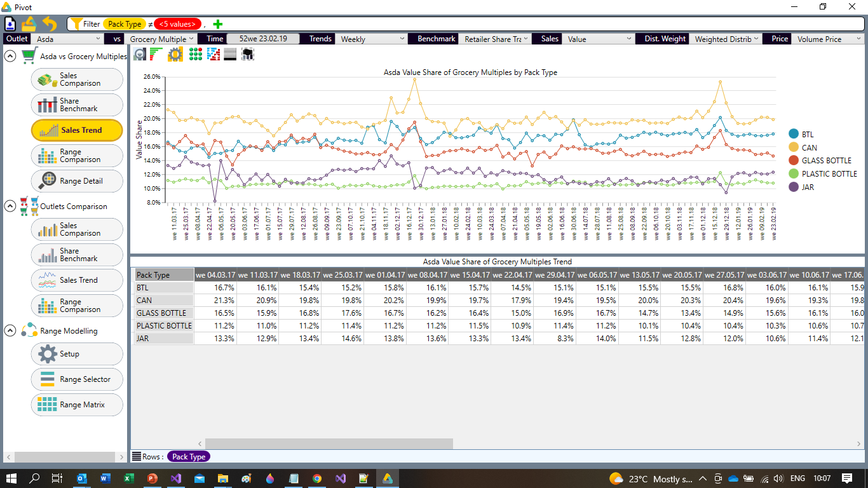The image size is (868, 488).
Task: Click the yellow undo arrow icon
Action: (x=49, y=24)
